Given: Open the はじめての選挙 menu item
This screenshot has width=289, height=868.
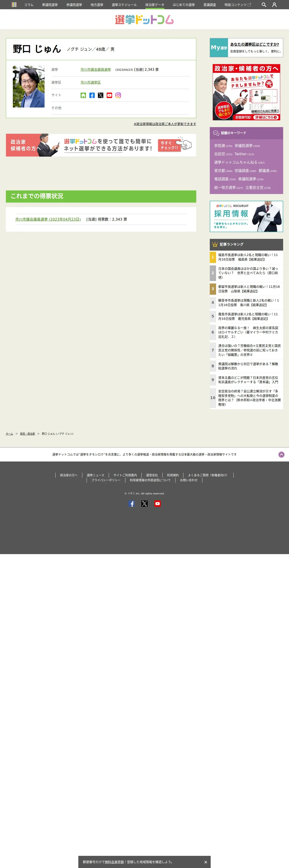Looking at the screenshot, I should (x=184, y=5).
